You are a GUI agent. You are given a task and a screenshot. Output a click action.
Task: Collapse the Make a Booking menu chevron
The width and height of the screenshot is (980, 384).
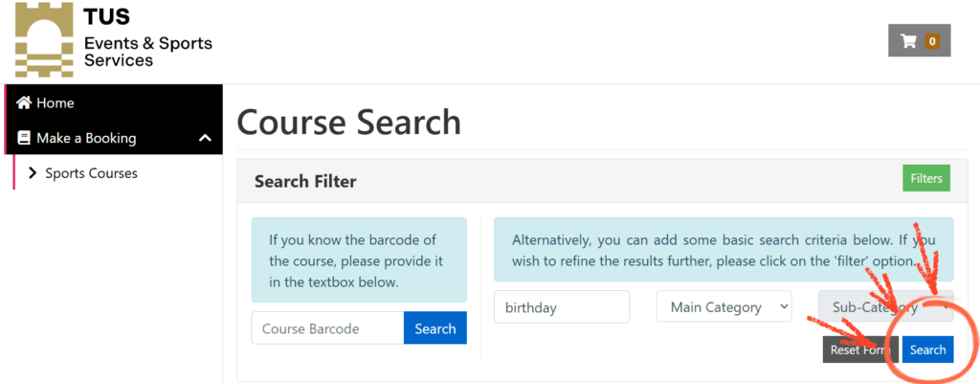click(x=205, y=138)
